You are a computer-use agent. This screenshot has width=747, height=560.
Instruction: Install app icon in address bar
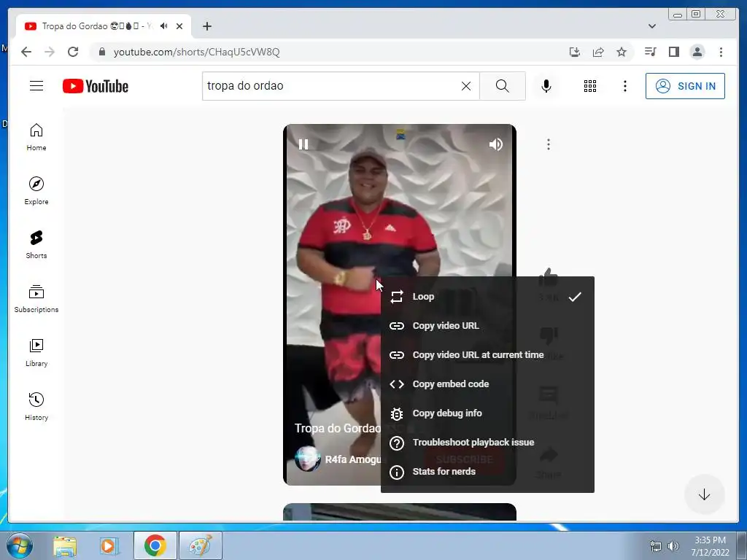point(575,52)
